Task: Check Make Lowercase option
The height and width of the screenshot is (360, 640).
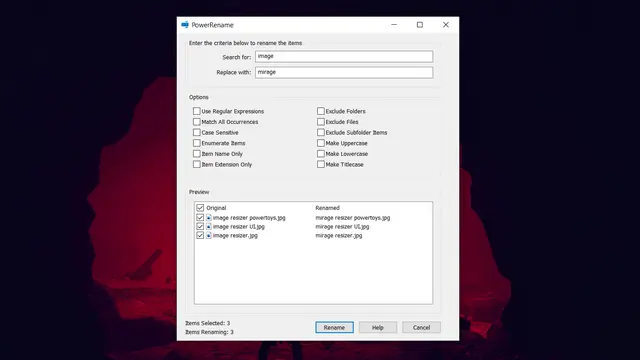Action: pyautogui.click(x=321, y=153)
